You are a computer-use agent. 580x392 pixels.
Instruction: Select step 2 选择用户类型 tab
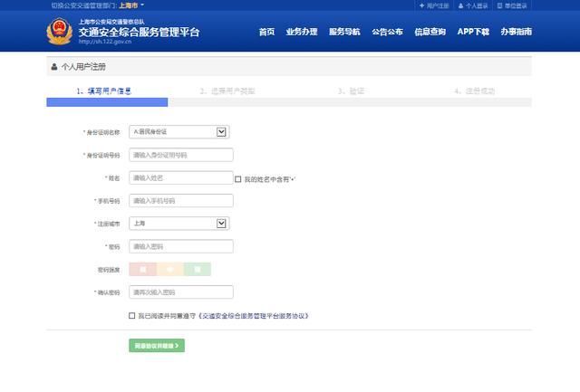[227, 91]
